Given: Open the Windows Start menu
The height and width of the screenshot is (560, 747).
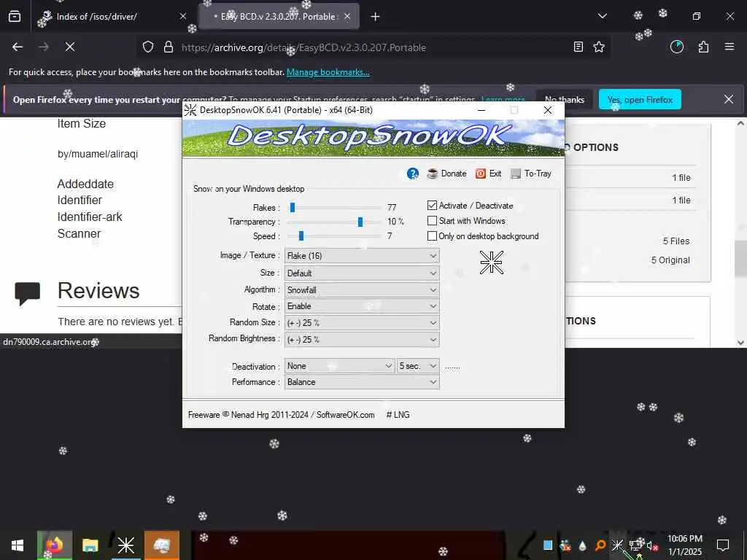Looking at the screenshot, I should (18, 545).
